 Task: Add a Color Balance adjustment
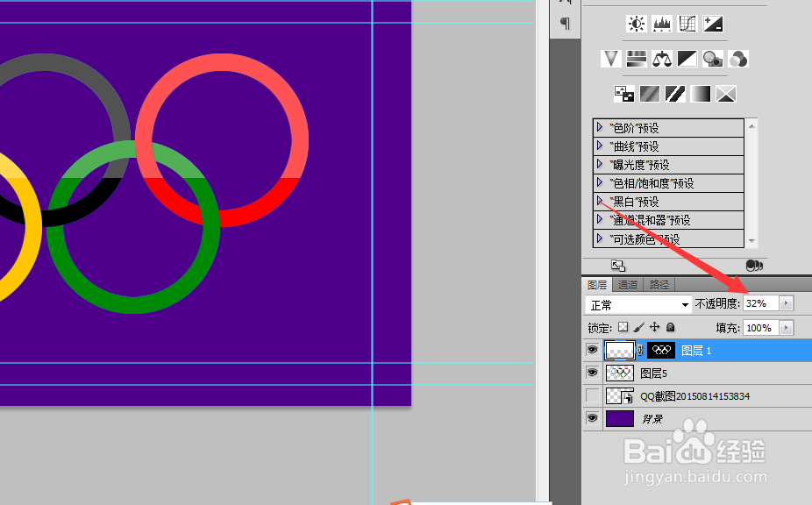[x=662, y=59]
